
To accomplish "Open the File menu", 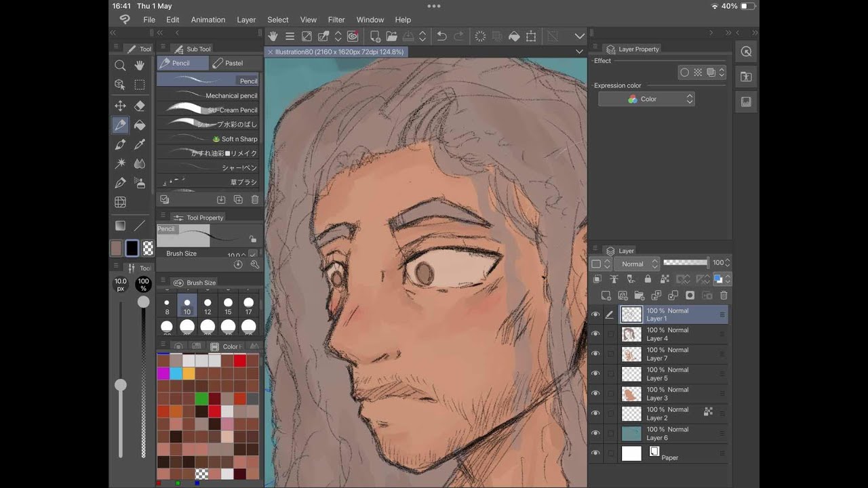I will (x=149, y=20).
